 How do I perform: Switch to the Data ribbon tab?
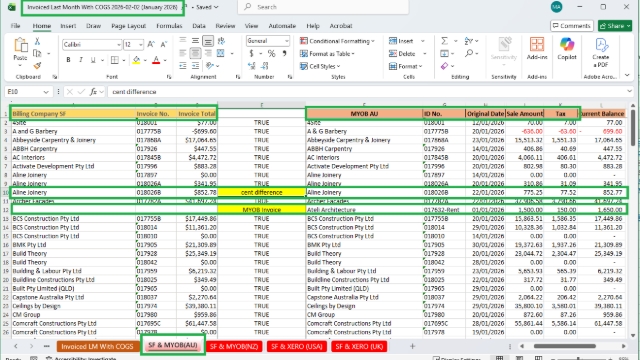(199, 26)
